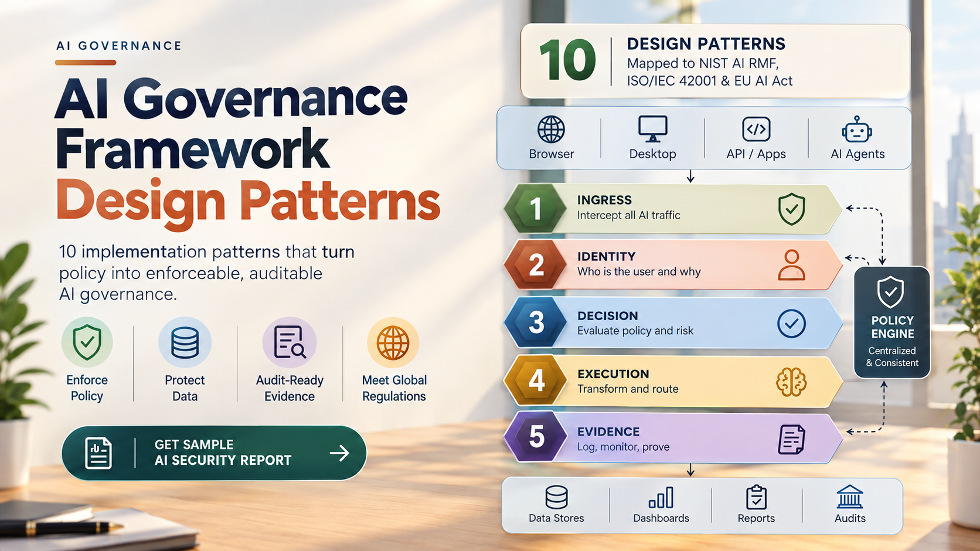The image size is (980, 551).
Task: Click Who is the user and why text
Action: [639, 271]
